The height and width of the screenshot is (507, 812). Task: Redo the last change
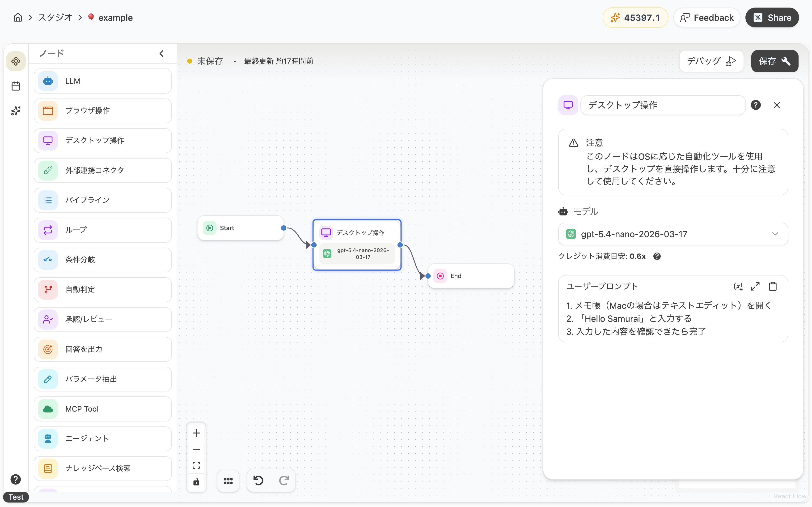(284, 481)
